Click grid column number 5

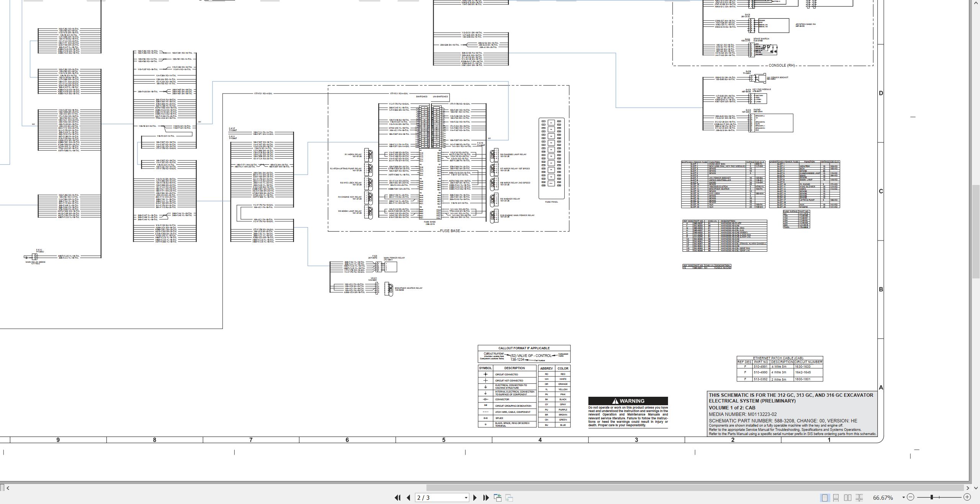(x=444, y=440)
